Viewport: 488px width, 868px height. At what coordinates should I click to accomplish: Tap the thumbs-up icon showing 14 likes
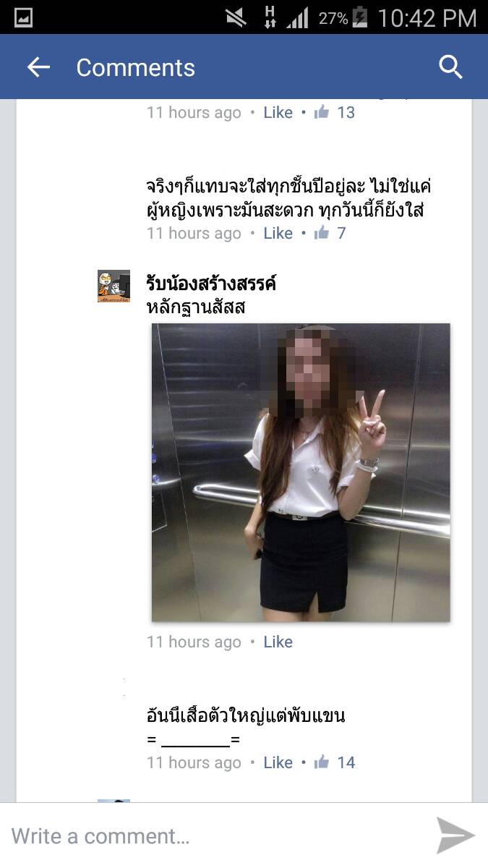coord(322,762)
